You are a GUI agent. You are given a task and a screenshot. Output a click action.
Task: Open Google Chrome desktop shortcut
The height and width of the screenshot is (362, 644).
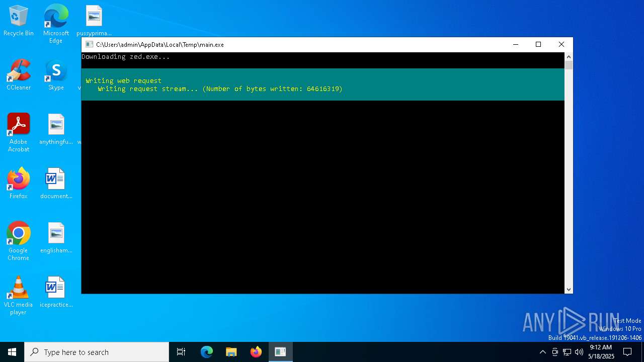(19, 241)
